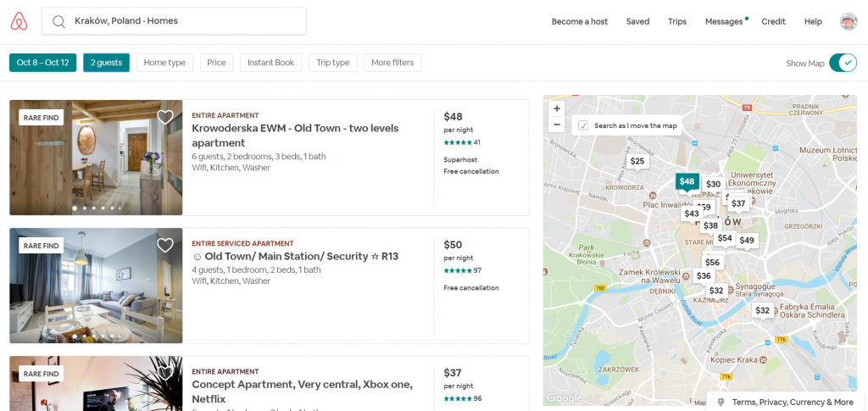Click the 41 reviews star rating

(x=462, y=142)
